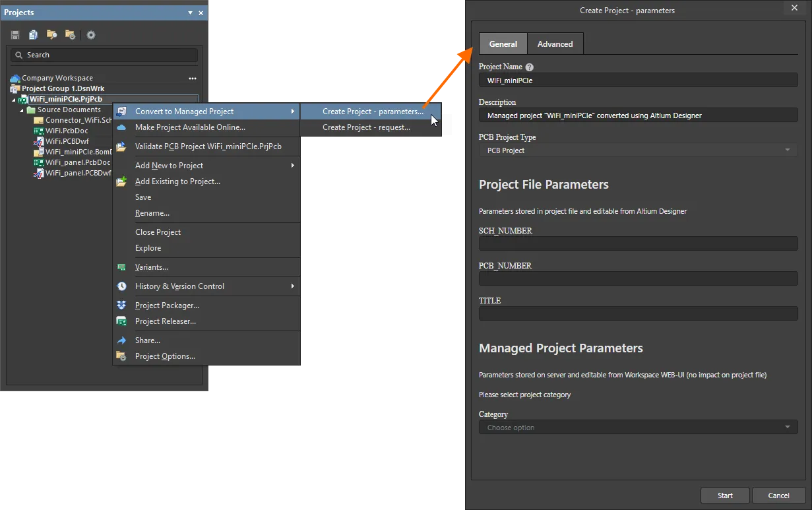Viewport: 812px width, 510px height.
Task: Click the WiFi_miniPCIe.PrjPcb project icon
Action: coord(24,99)
